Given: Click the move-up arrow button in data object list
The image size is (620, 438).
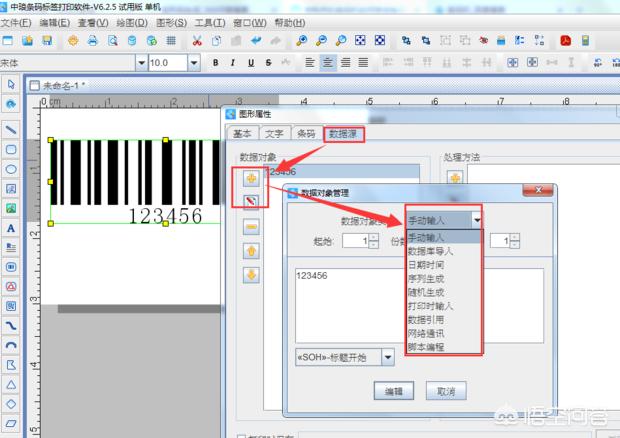Looking at the screenshot, I should 251,251.
